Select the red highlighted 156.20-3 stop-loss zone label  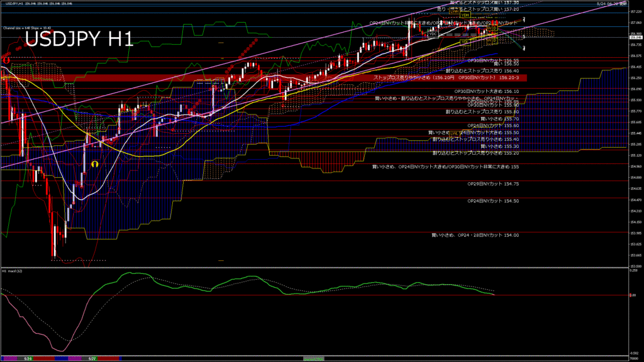[446, 77]
